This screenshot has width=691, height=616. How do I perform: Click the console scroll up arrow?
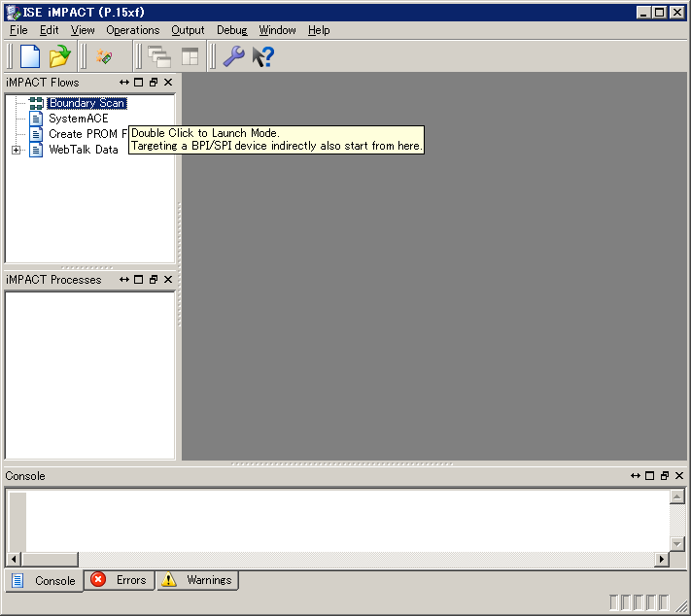click(676, 496)
